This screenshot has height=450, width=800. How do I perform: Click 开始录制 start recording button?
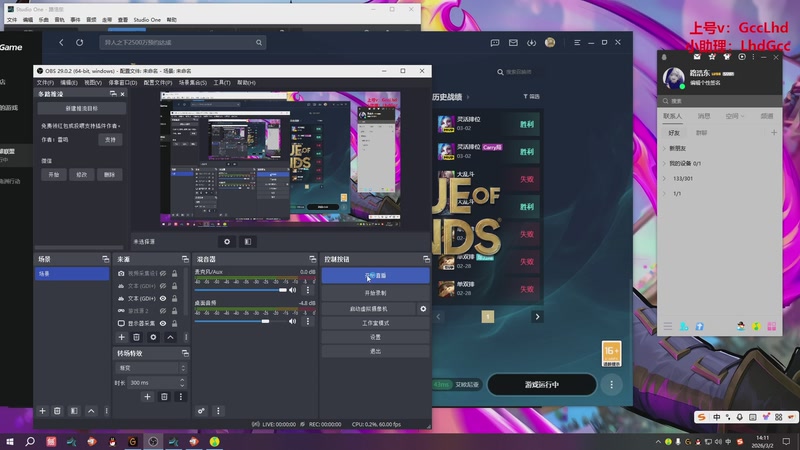(376, 293)
